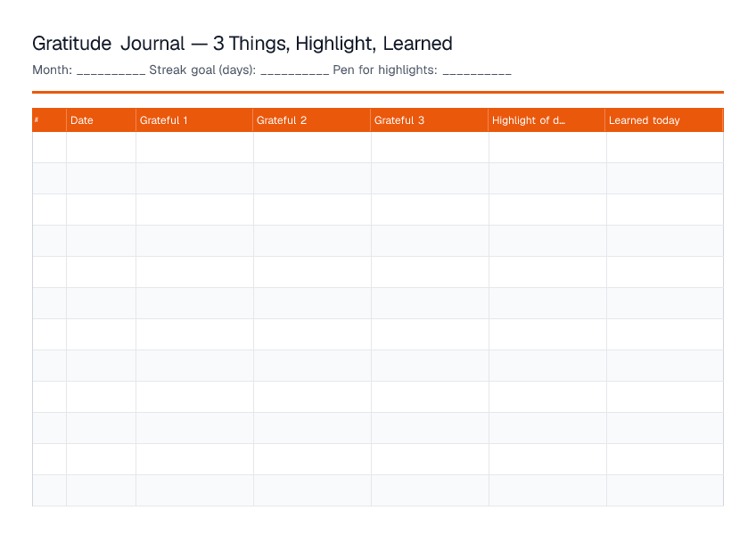Screen dimensions: 756x535
Task: Select the Date column header
Action: (x=102, y=120)
